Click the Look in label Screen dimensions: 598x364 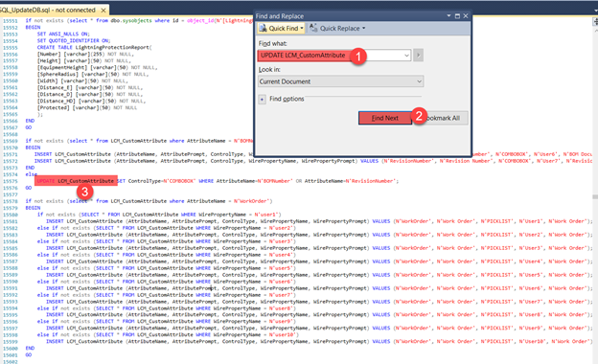(269, 70)
